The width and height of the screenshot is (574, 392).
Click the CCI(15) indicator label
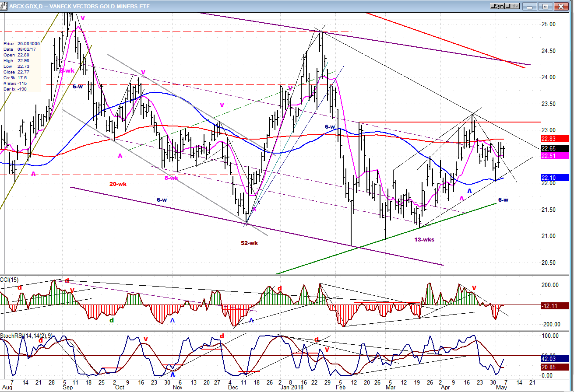9,280
